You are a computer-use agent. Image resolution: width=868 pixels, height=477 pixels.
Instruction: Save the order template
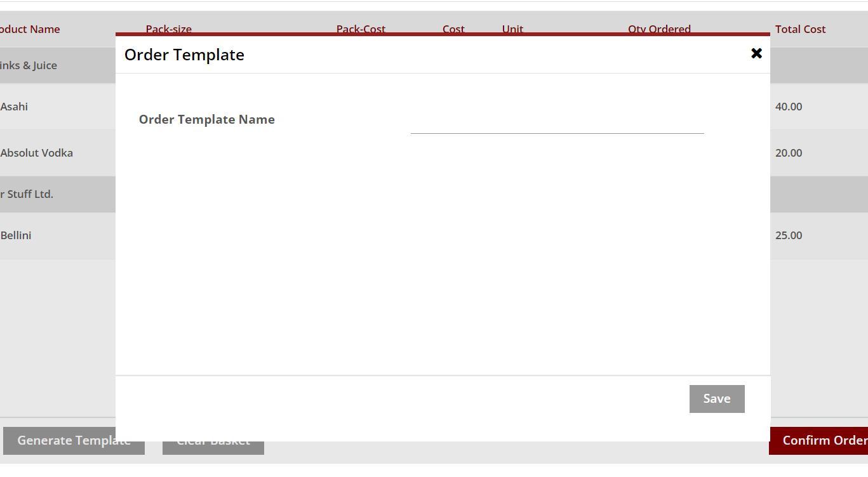716,399
